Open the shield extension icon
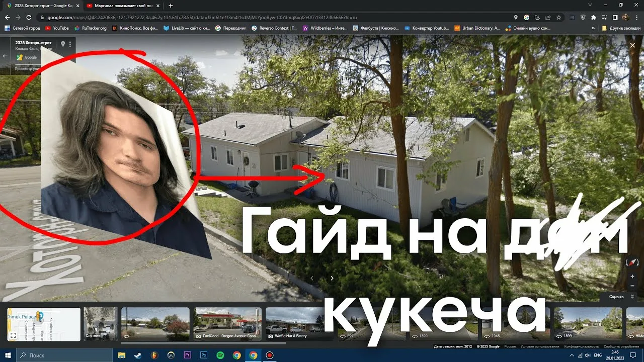The width and height of the screenshot is (644, 362). (583, 17)
